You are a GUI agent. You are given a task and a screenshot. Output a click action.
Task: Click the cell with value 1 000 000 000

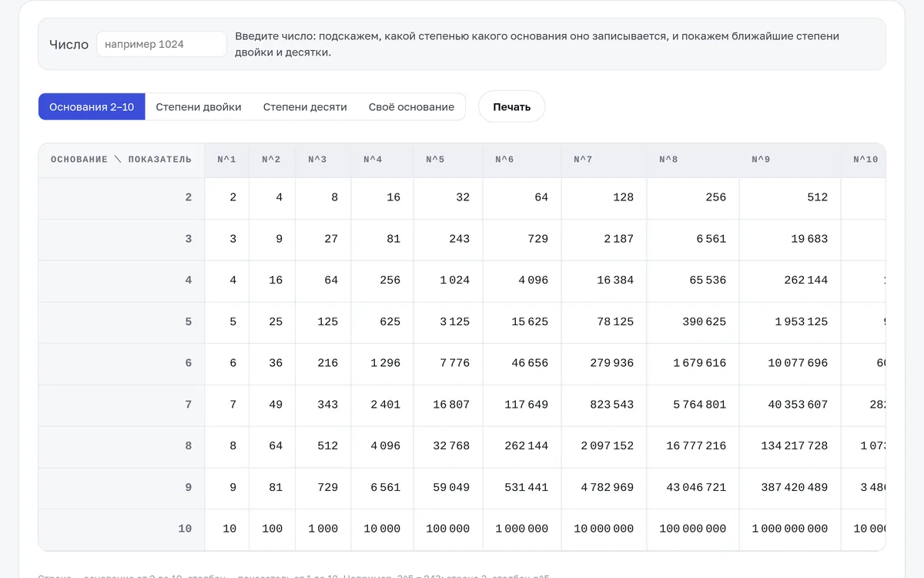point(790,529)
